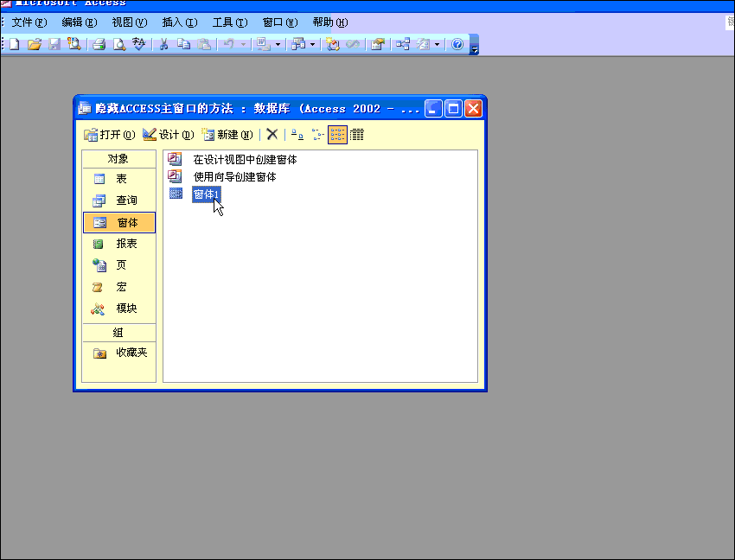Image resolution: width=735 pixels, height=560 pixels.
Task: Expand the New Object dropdown arrow
Action: (x=437, y=45)
